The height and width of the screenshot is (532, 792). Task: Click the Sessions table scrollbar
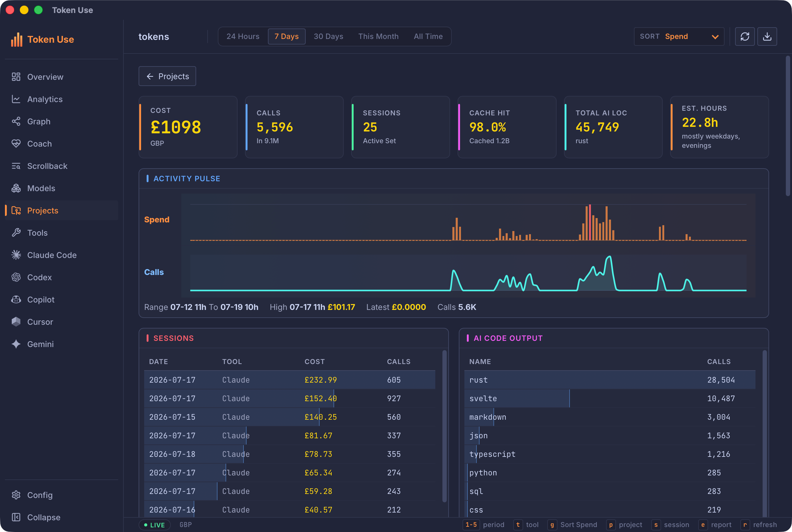444,426
